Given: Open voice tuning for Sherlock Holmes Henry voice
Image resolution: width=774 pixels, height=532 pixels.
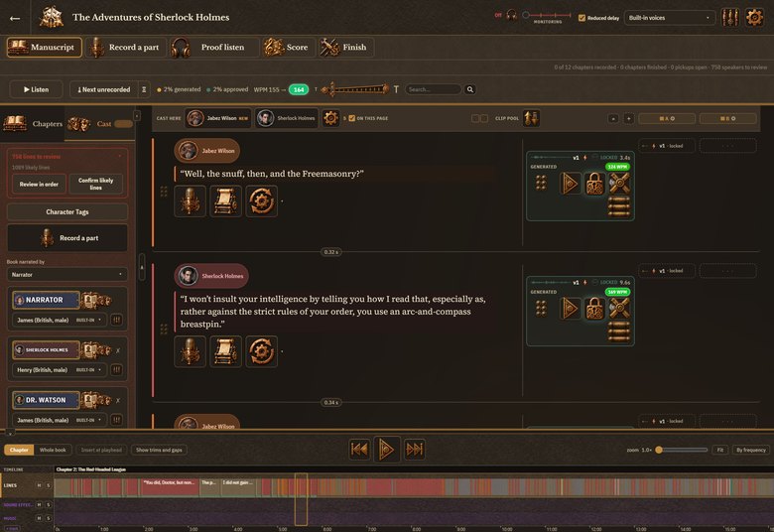Looking at the screenshot, I should 116,370.
